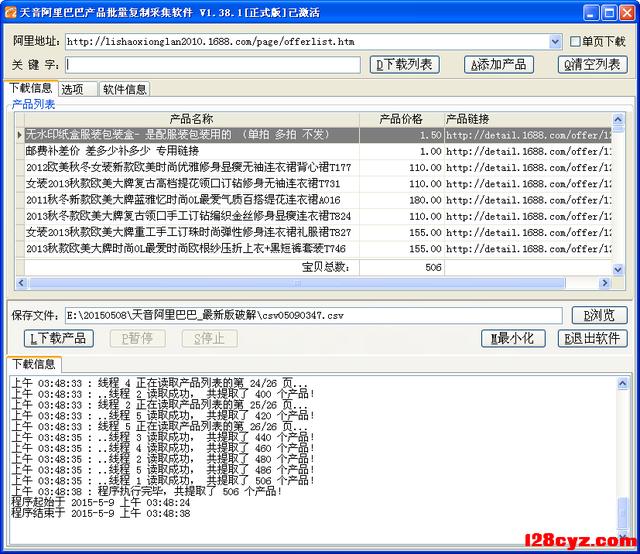This screenshot has height=554, width=640.
Task: Click the E退出软件 button
Action: coord(592,338)
